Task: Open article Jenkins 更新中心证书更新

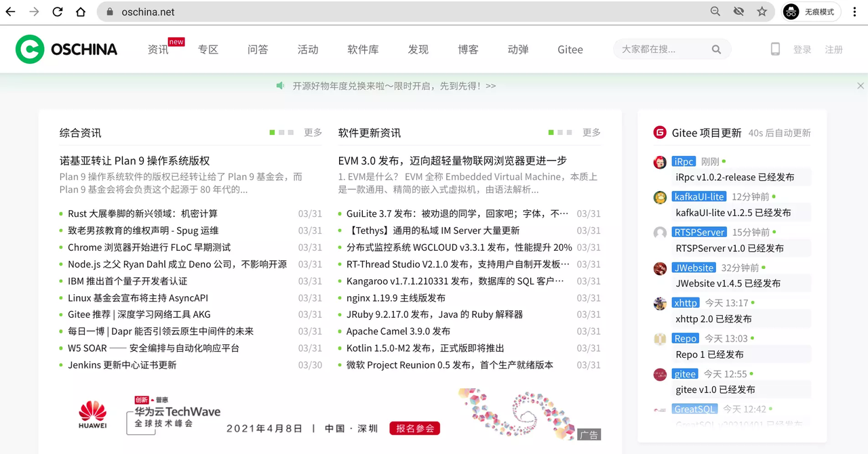Action: pos(122,365)
